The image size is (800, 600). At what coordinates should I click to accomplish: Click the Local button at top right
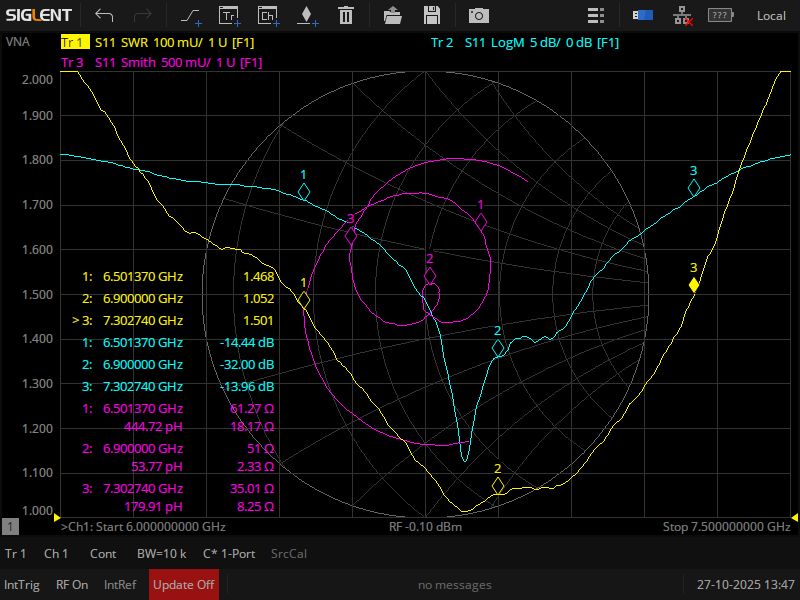[x=771, y=15]
